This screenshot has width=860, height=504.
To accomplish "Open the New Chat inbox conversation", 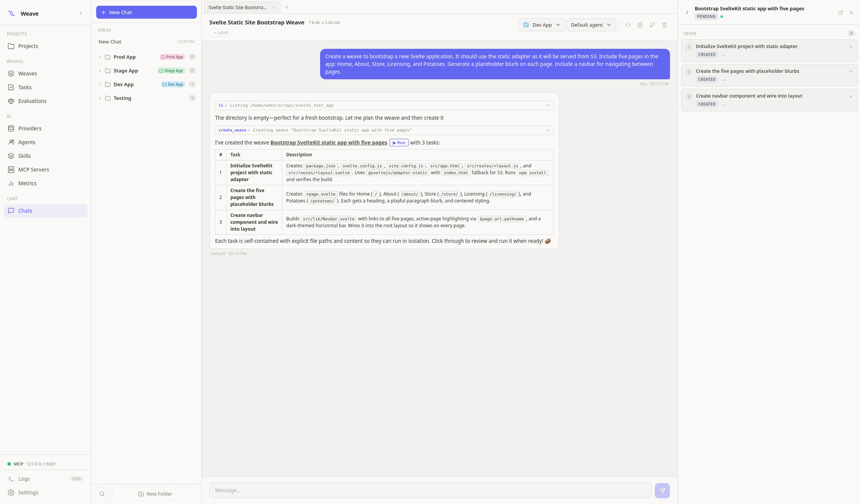I will 147,42.
